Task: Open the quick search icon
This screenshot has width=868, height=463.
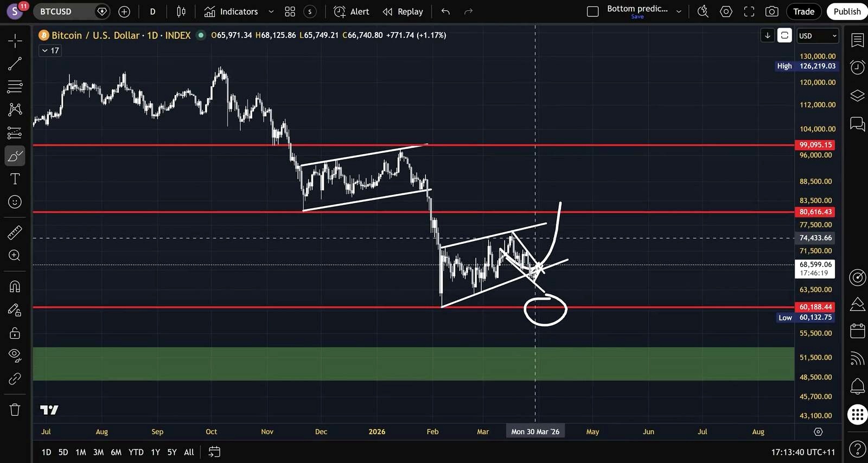Action: click(x=703, y=11)
